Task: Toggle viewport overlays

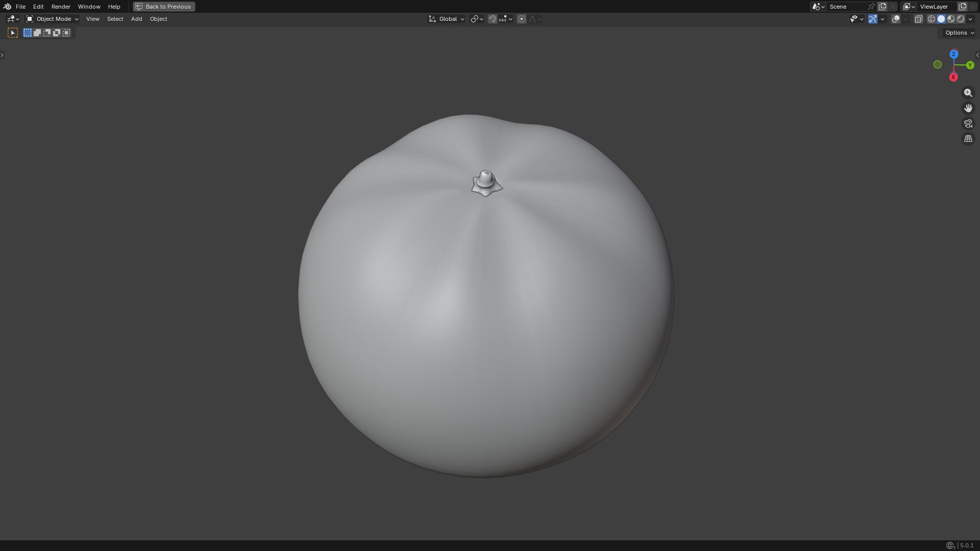Action: pos(896,19)
